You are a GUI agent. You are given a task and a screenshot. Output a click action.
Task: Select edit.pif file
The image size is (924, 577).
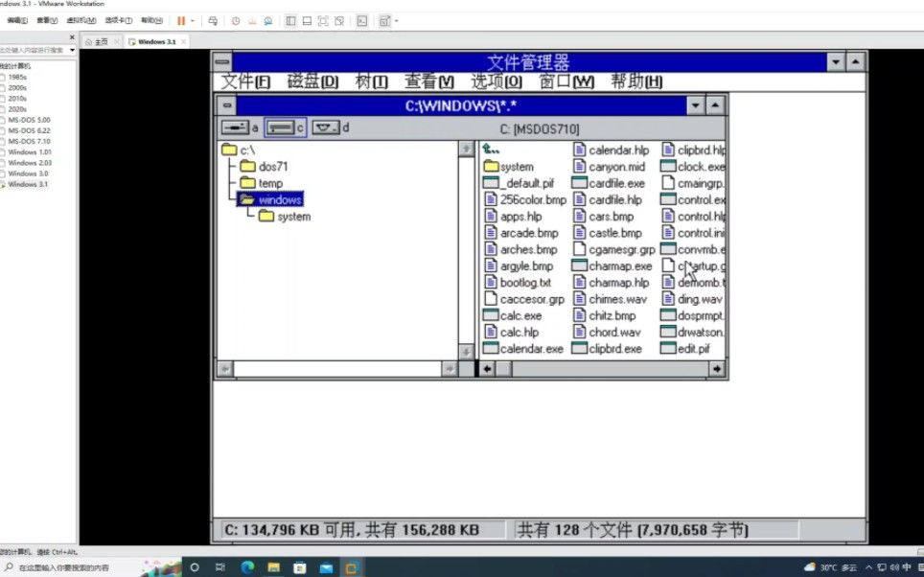[685, 348]
